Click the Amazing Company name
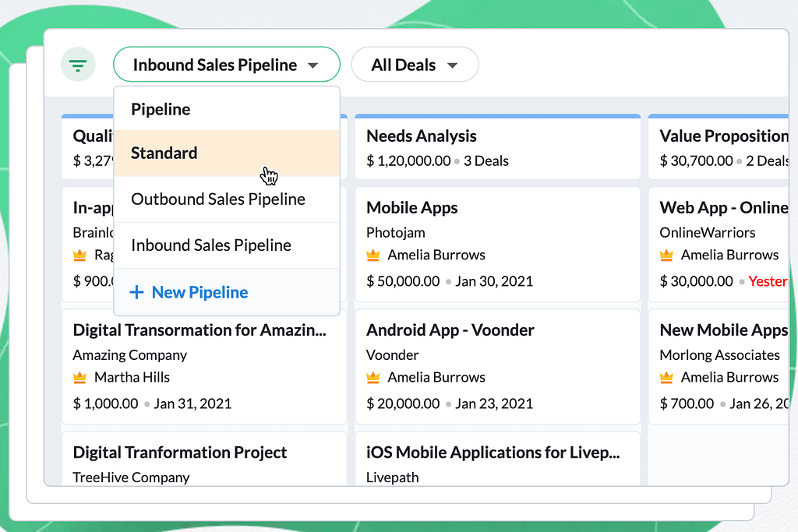798x532 pixels. [130, 355]
